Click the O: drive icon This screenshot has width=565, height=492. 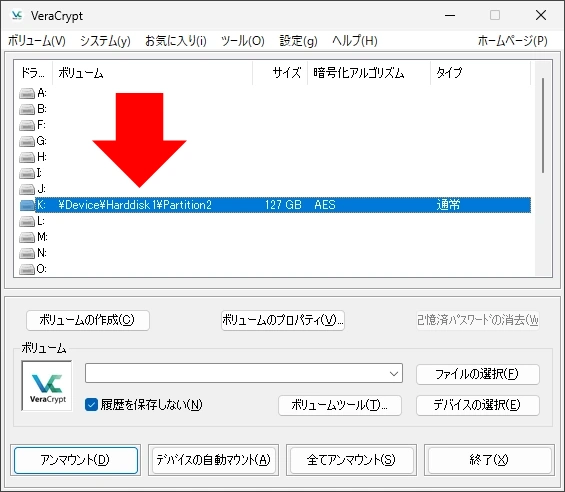pos(27,269)
